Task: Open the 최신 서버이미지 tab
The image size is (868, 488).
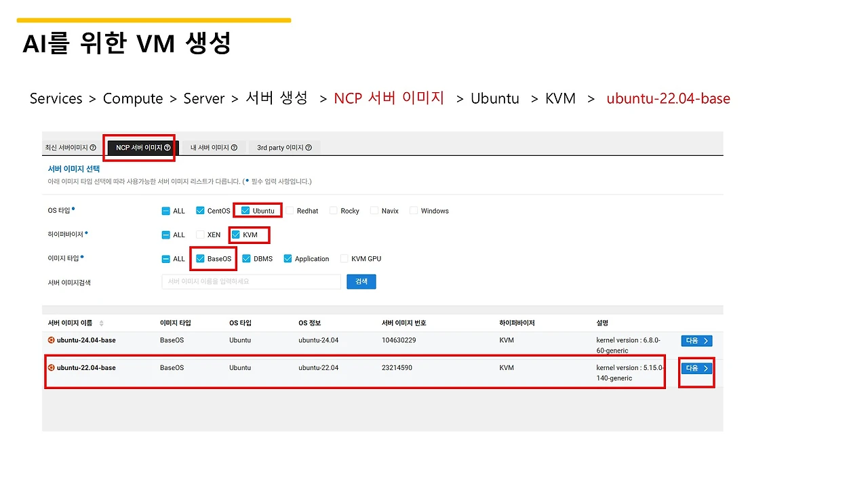Action: pos(71,147)
